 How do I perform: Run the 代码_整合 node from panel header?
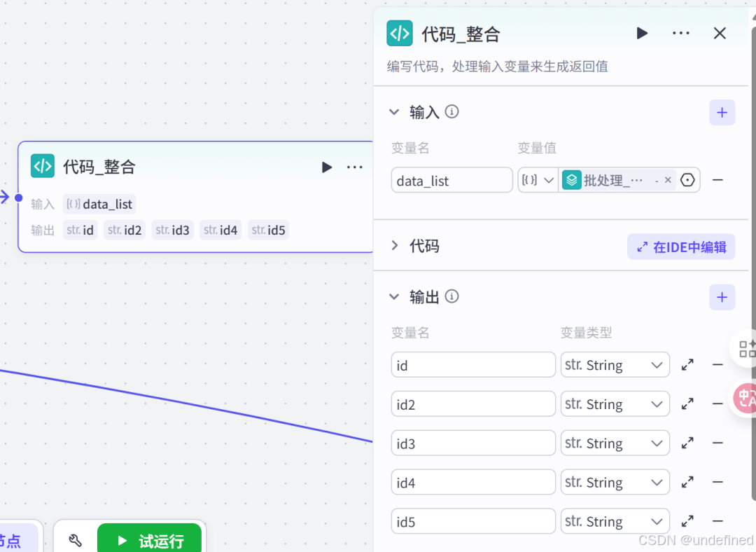point(642,34)
